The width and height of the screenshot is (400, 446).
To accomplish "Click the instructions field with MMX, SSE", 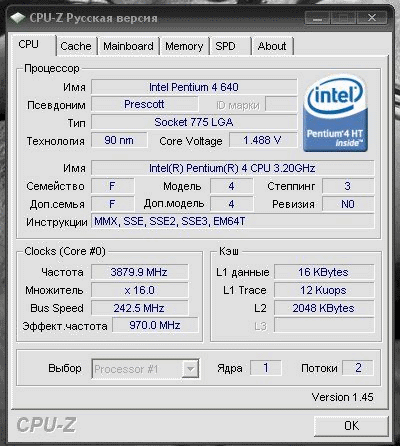I will click(x=233, y=221).
